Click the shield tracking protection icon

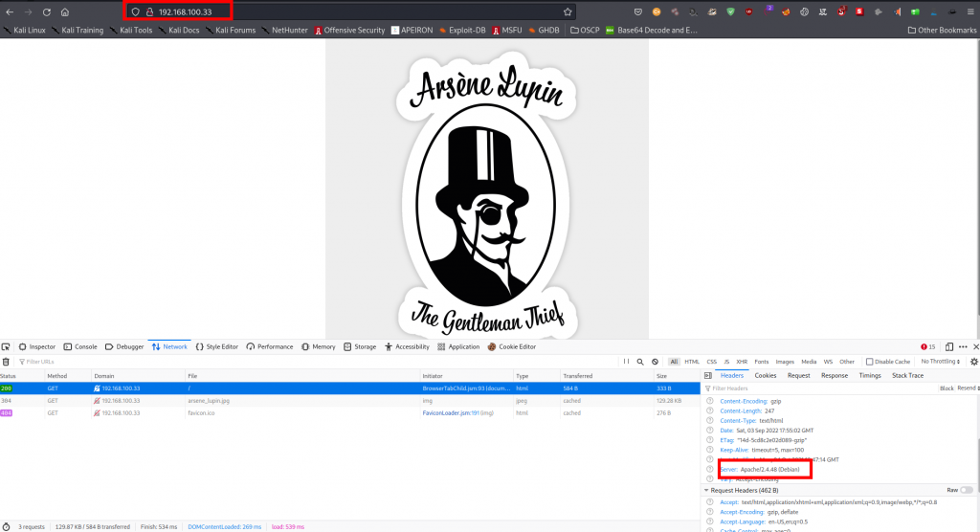136,11
